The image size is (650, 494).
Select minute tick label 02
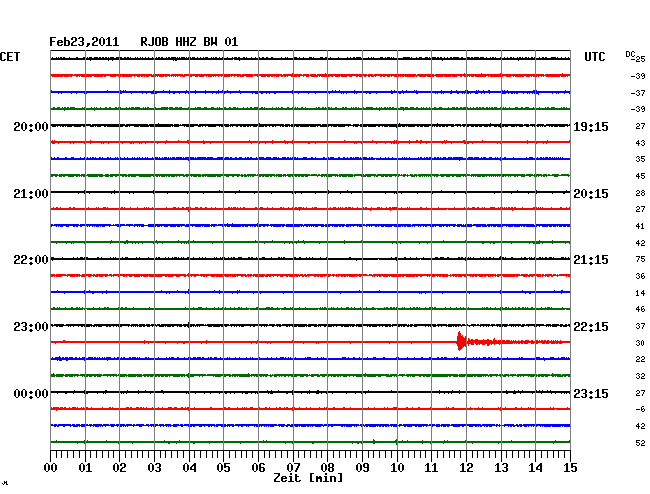coord(119,467)
